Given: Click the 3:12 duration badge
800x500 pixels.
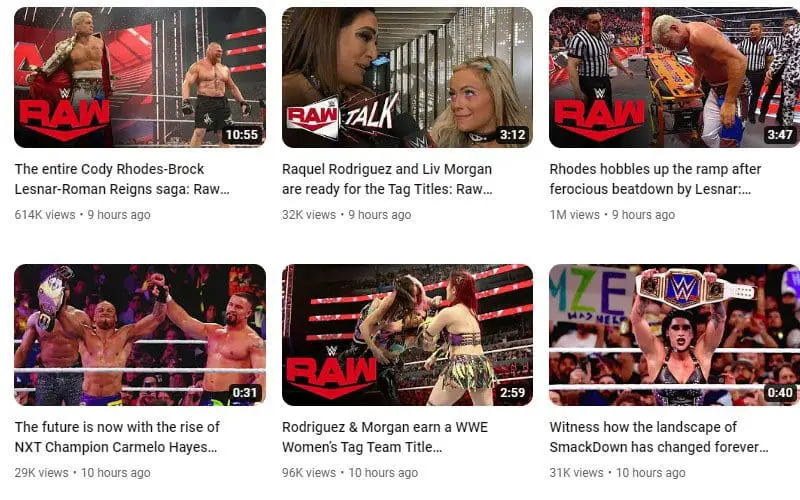Looking at the screenshot, I should pyautogui.click(x=512, y=135).
